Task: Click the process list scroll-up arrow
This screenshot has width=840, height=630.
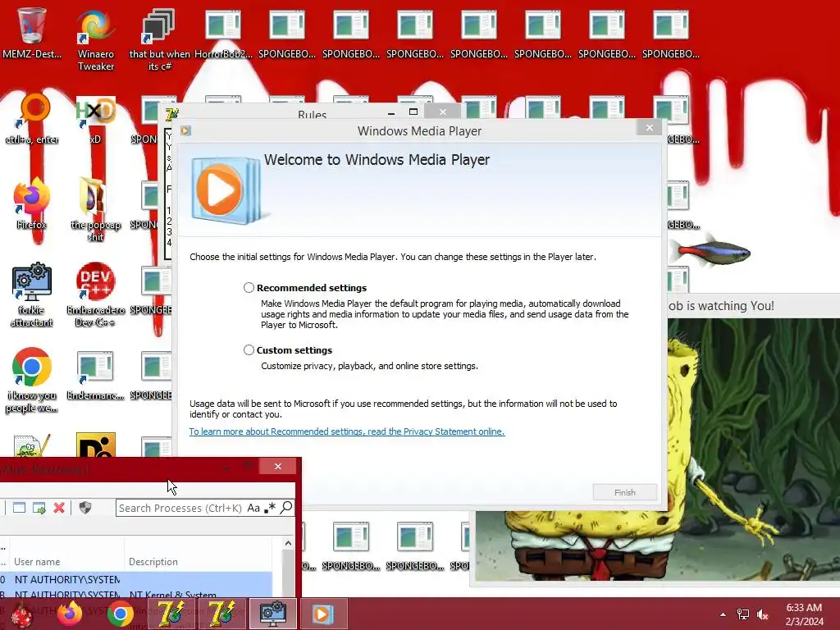Action: pyautogui.click(x=288, y=544)
